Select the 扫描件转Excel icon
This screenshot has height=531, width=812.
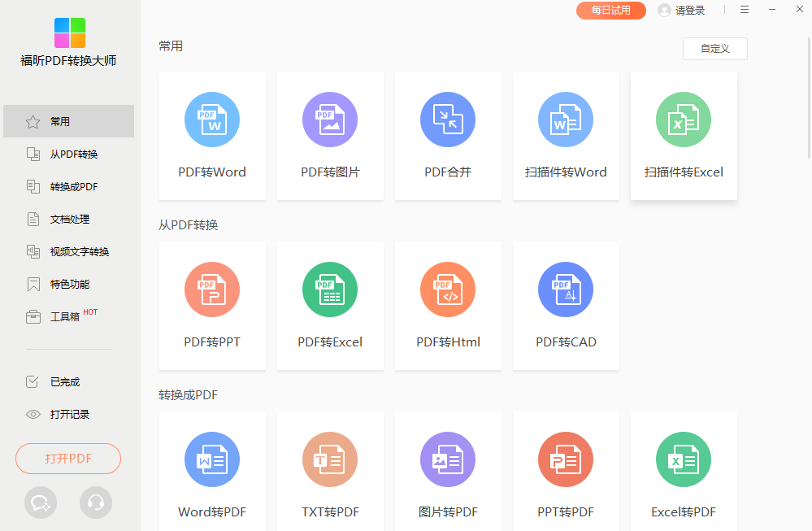point(684,119)
